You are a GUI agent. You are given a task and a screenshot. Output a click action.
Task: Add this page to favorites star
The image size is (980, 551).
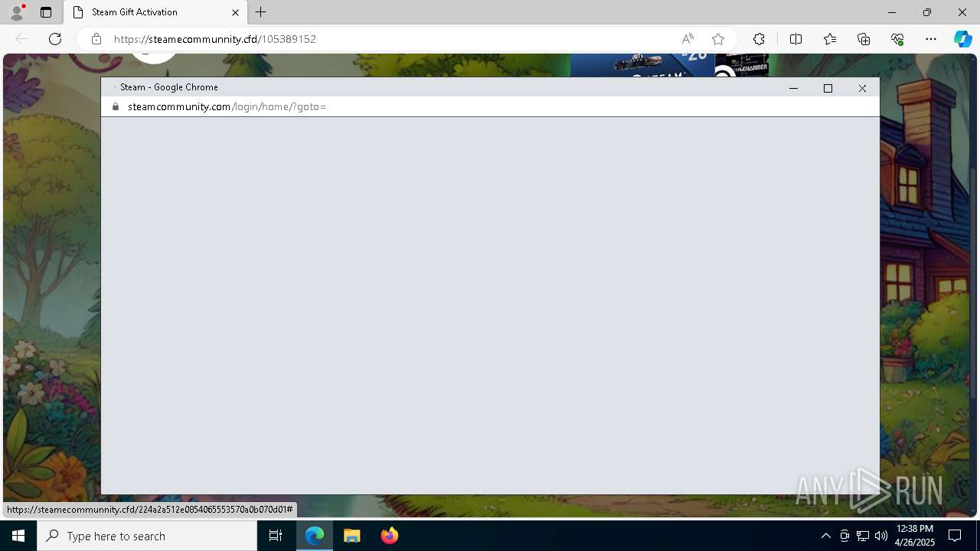718,39
